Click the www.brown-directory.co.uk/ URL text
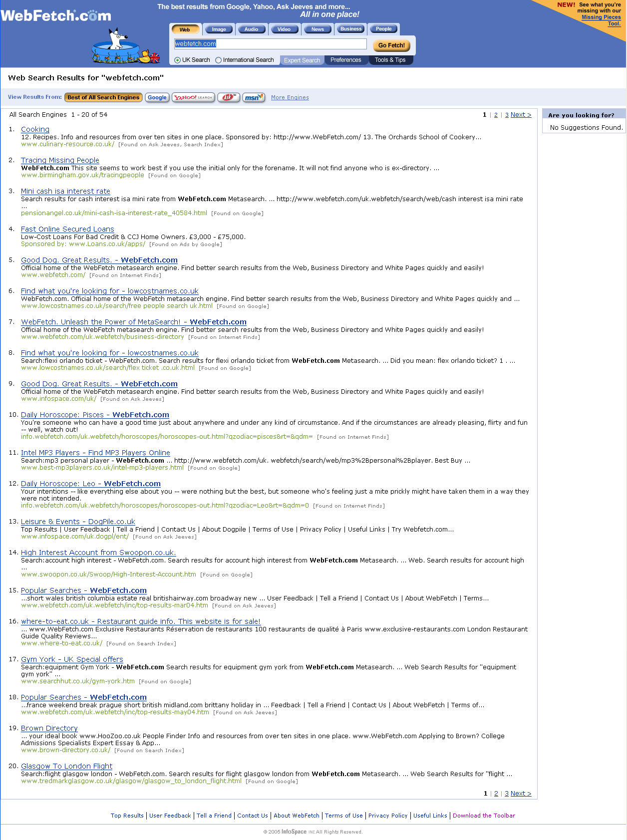This screenshot has width=627, height=840. (65, 750)
